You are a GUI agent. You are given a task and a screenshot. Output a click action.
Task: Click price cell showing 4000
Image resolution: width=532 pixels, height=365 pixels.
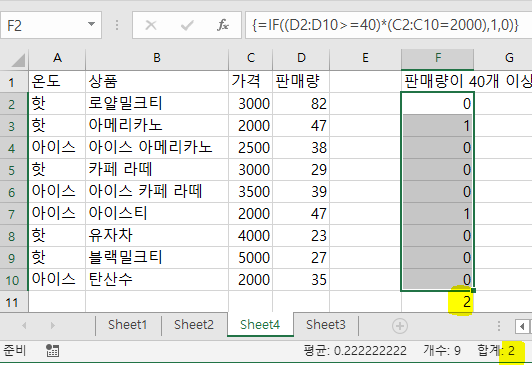point(251,236)
